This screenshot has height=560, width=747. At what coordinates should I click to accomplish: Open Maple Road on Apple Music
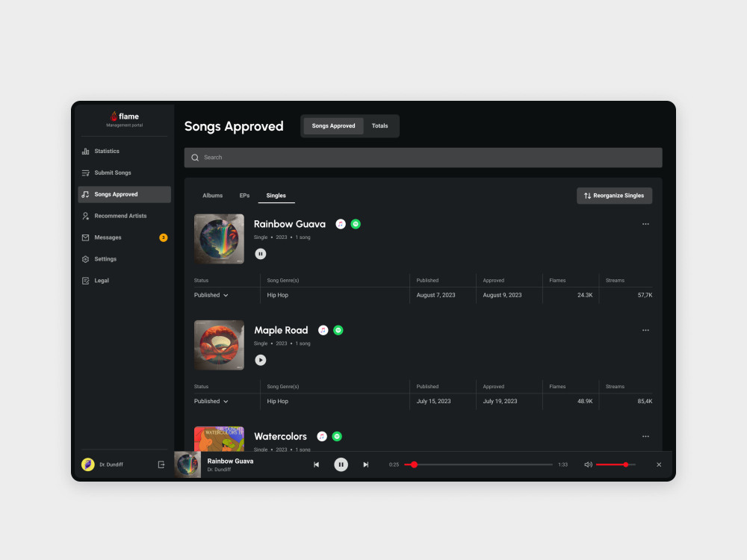323,330
